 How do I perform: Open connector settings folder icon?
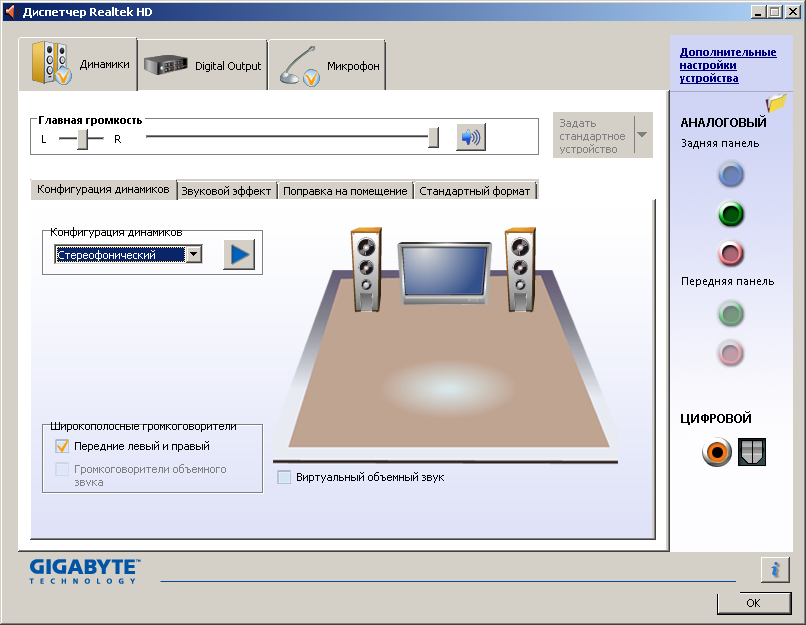pyautogui.click(x=776, y=103)
